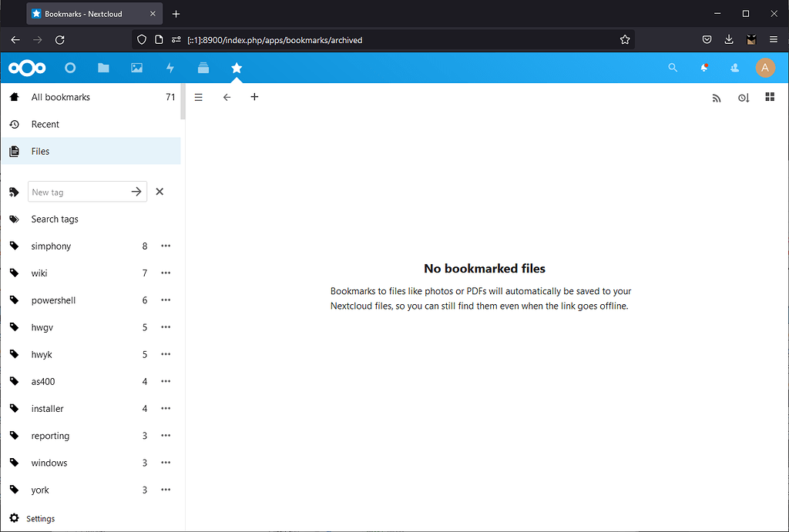This screenshot has height=532, width=789.
Task: Open the Photos app
Action: (136, 68)
